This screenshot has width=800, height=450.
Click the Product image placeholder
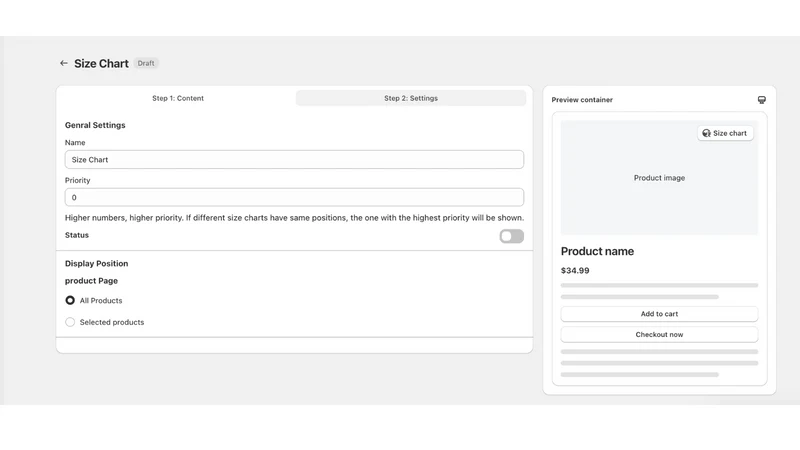659,178
